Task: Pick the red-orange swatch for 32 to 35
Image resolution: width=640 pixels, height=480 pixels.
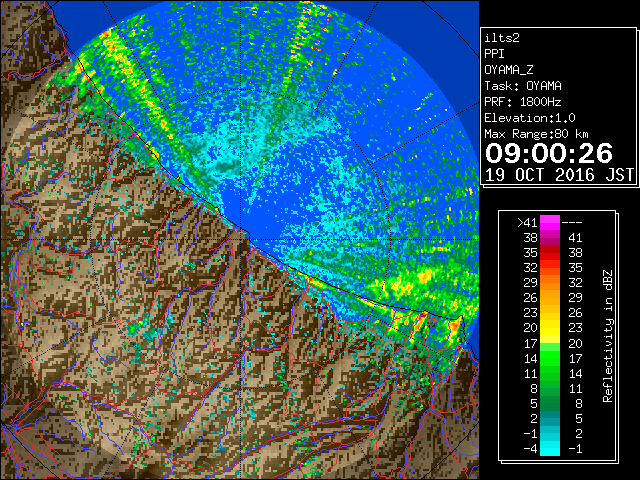Action: [550, 268]
